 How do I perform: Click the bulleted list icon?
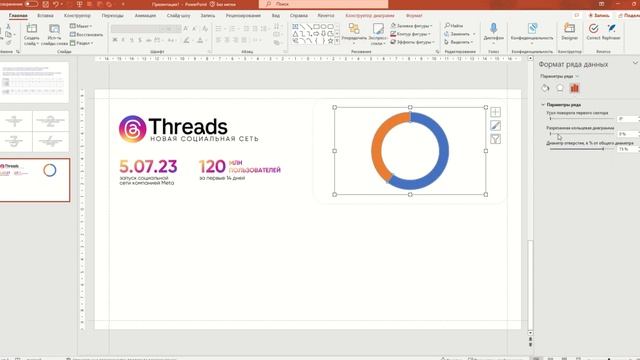[219, 29]
